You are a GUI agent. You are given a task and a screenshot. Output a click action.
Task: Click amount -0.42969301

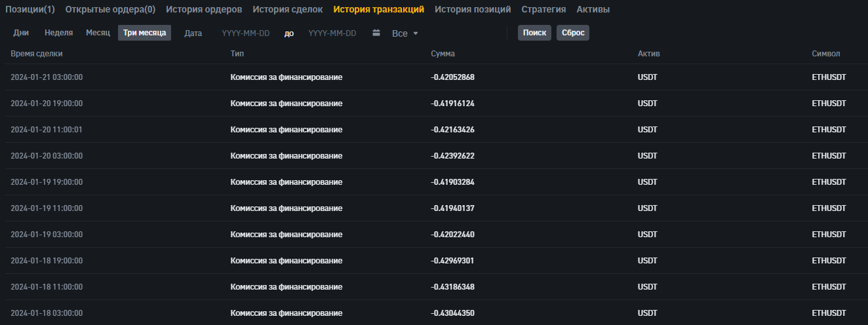click(452, 261)
